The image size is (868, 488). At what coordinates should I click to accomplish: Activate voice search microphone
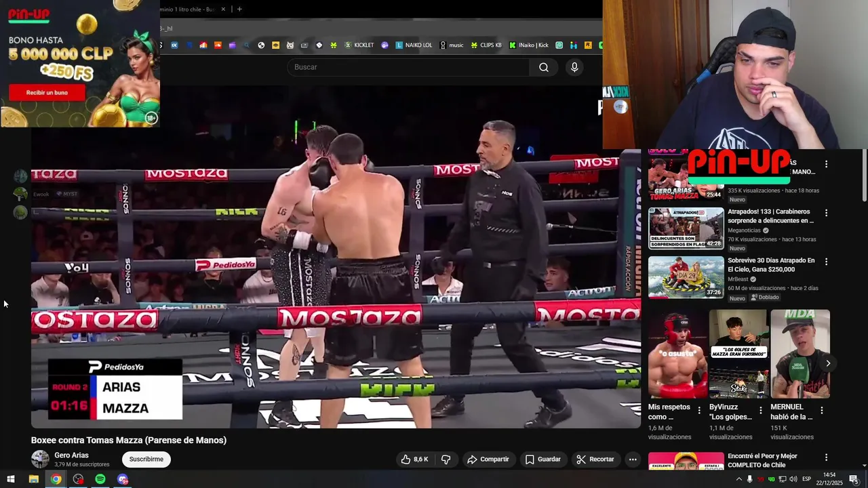(x=574, y=67)
